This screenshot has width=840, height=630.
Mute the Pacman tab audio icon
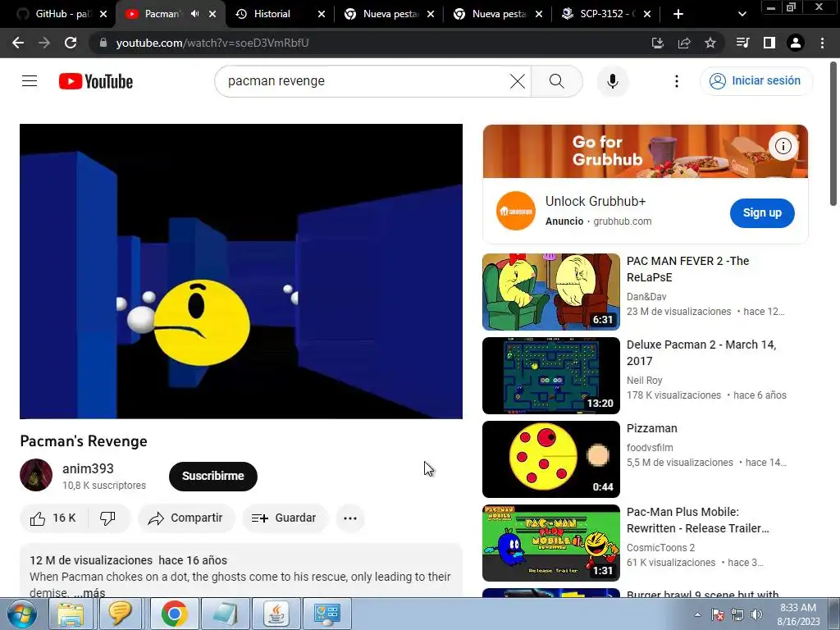tap(194, 14)
